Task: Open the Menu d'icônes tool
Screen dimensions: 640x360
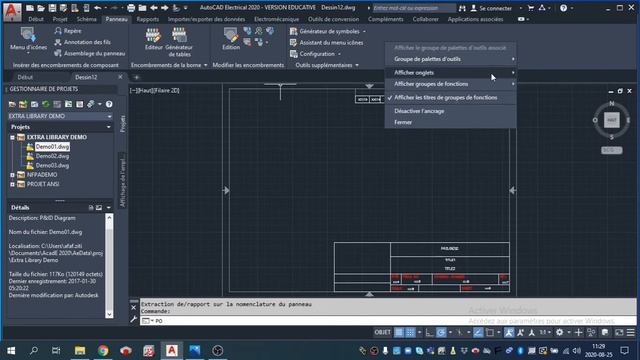Action: tap(28, 40)
